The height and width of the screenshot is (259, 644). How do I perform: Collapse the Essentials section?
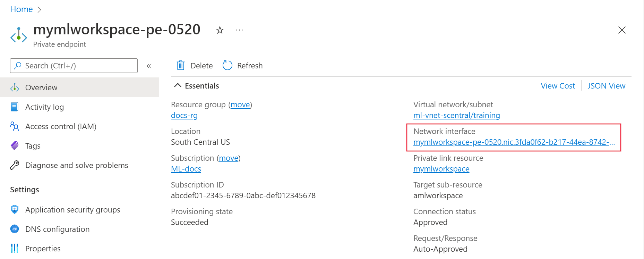tap(178, 86)
